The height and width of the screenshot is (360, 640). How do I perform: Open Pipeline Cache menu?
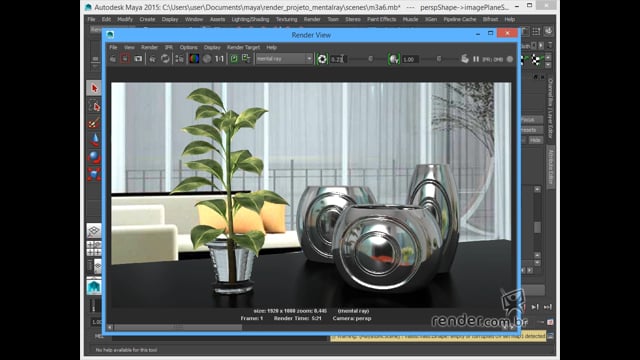[x=460, y=19]
